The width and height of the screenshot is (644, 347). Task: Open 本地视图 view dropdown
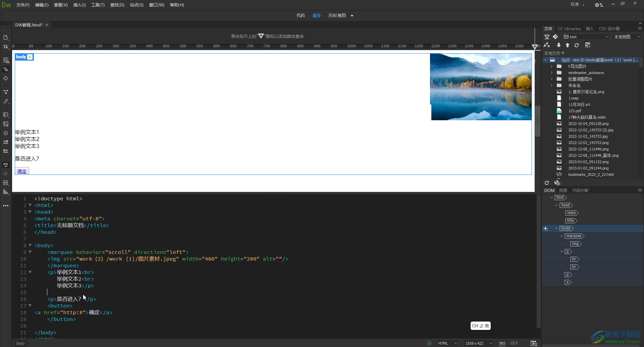(x=627, y=37)
